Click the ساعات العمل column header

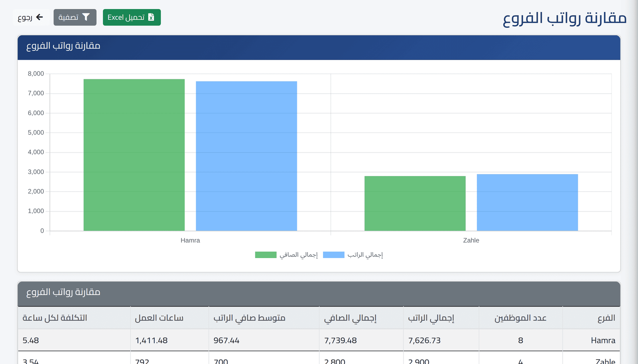pyautogui.click(x=169, y=318)
